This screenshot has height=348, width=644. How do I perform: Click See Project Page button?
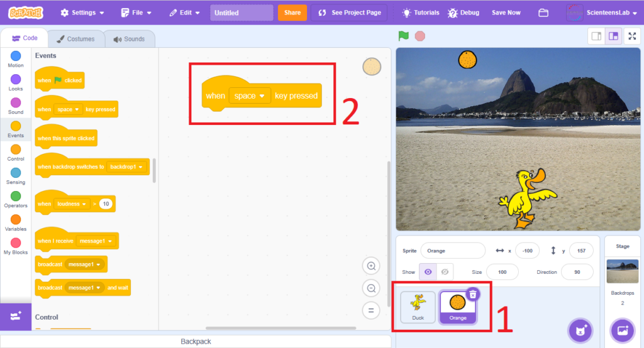[x=352, y=13]
